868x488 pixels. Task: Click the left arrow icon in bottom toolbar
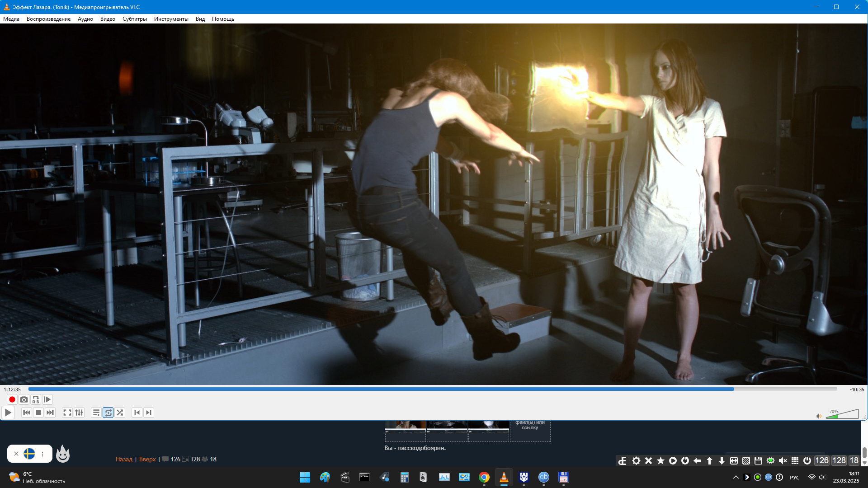[697, 460]
